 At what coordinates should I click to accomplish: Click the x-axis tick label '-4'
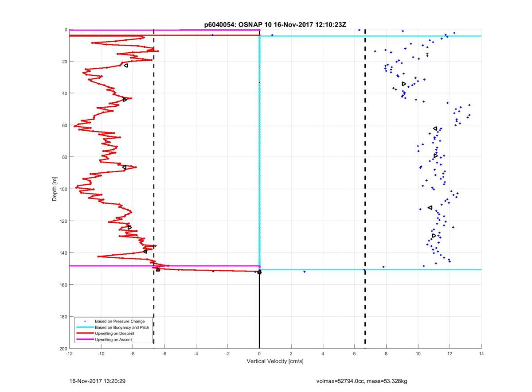click(196, 353)
